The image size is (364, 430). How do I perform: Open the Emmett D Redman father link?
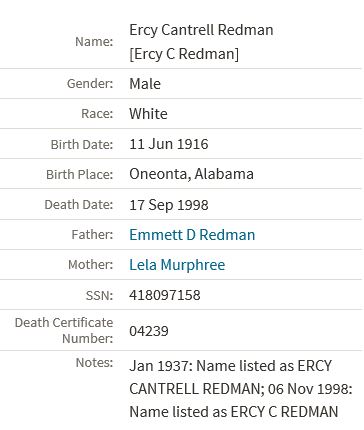[x=192, y=235]
